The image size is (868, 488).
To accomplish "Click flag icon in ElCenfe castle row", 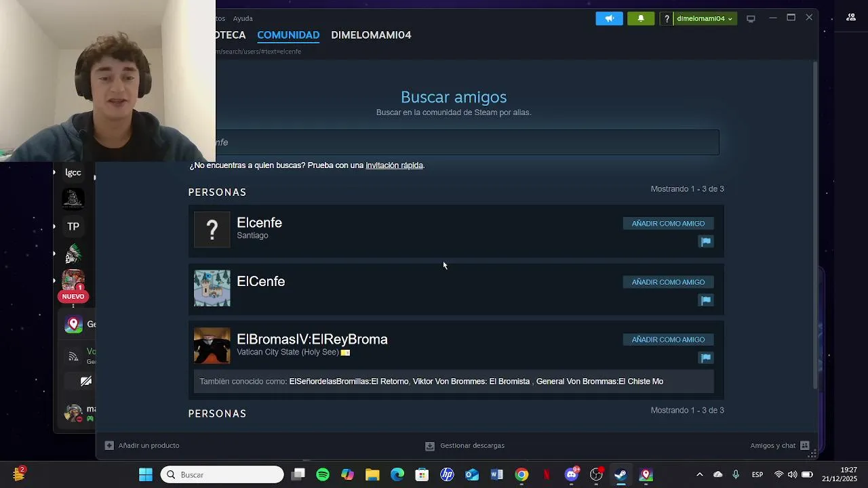I will coord(706,300).
